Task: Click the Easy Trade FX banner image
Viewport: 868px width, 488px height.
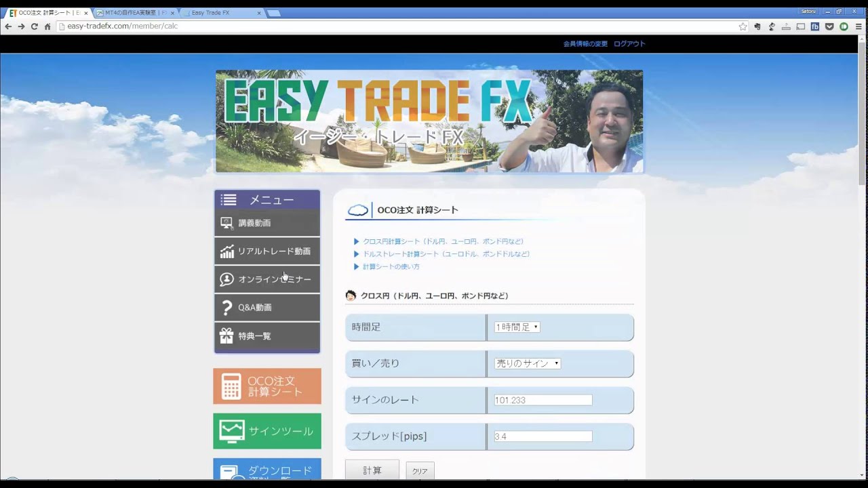Action: [x=429, y=121]
